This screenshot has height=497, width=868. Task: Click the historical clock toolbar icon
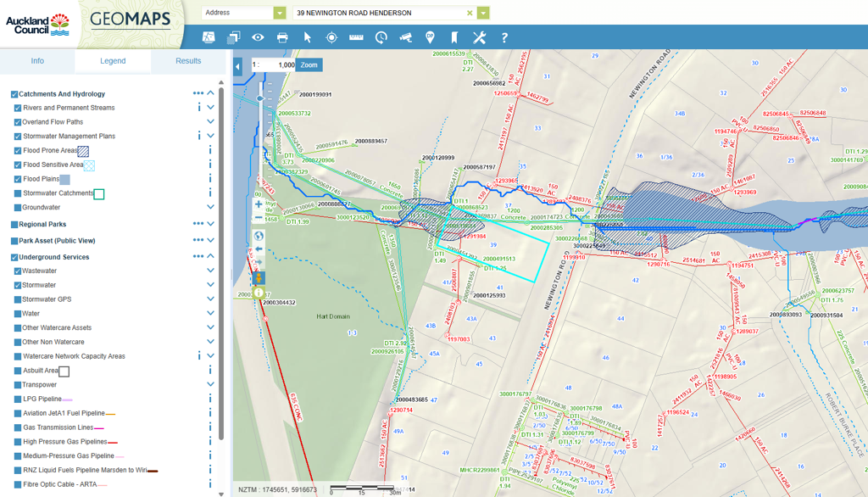tap(381, 37)
